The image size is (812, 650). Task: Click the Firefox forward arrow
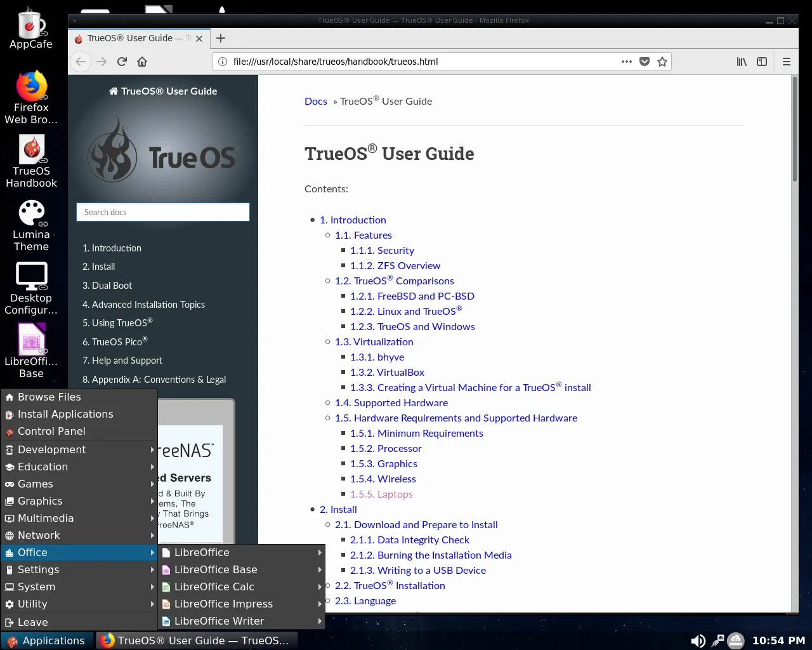101,62
